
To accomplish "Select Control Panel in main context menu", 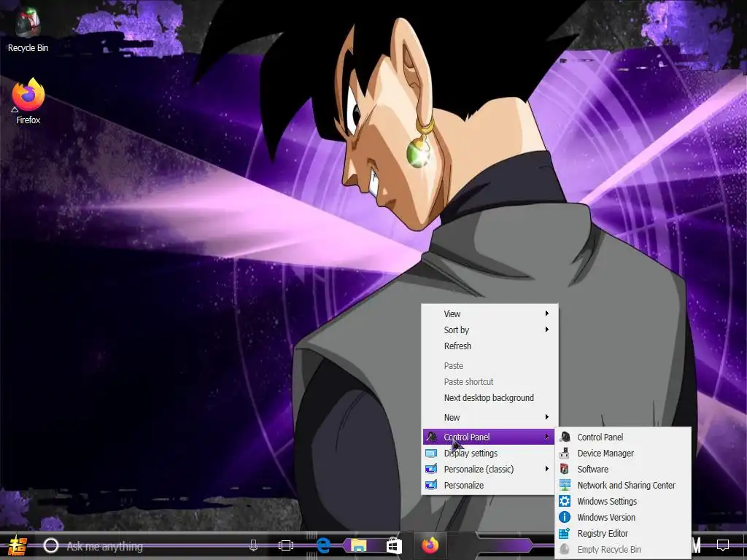I will coord(489,437).
